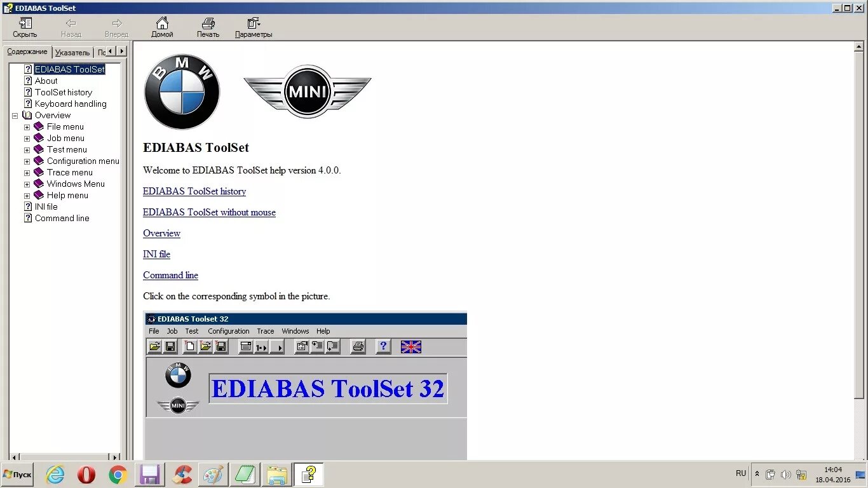868x488 pixels.
Task: Click the Назад (back) toolbar button
Action: (x=71, y=27)
